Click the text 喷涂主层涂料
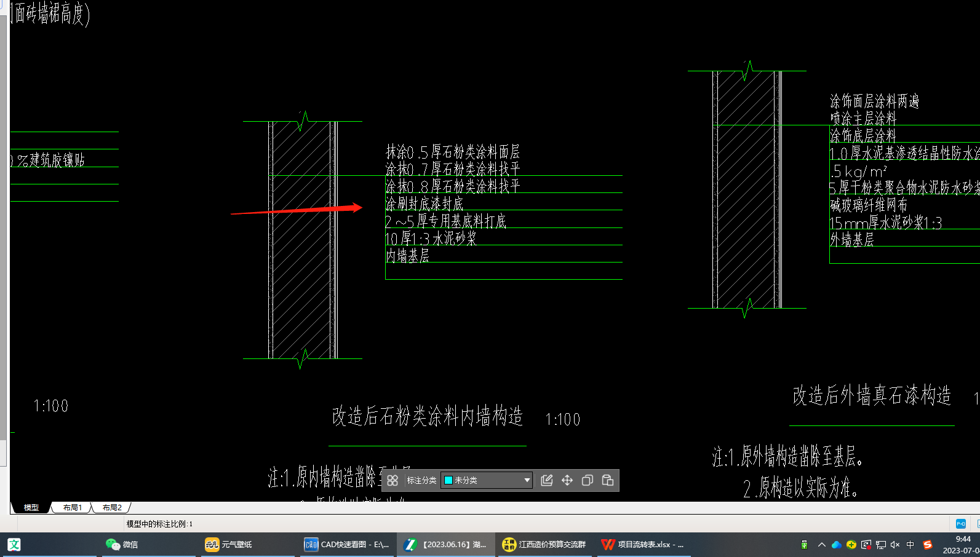The height and width of the screenshot is (557, 980). [x=863, y=118]
